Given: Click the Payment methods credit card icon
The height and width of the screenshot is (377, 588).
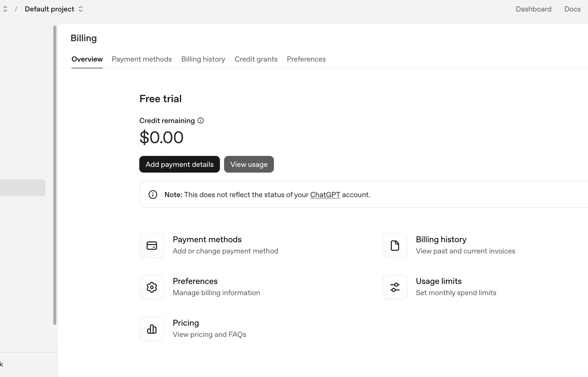Looking at the screenshot, I should (152, 246).
